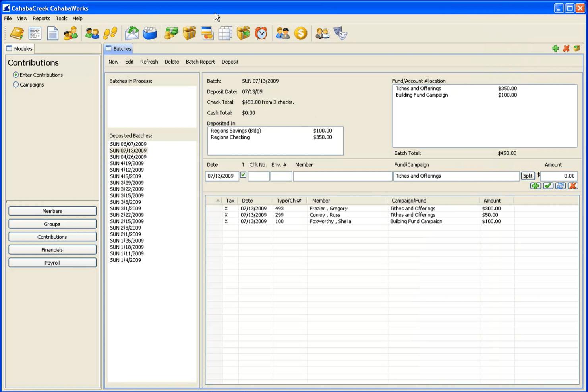
Task: Click Refresh in the batch toolbar
Action: [149, 62]
